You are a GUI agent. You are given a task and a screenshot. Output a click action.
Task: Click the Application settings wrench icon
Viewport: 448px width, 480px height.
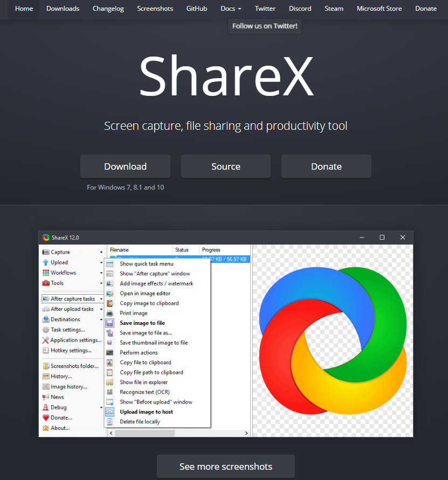coord(46,340)
